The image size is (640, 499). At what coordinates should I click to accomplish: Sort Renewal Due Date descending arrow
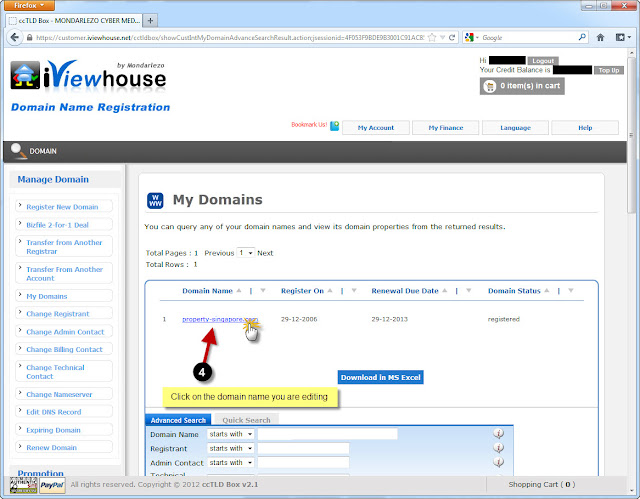pos(469,291)
